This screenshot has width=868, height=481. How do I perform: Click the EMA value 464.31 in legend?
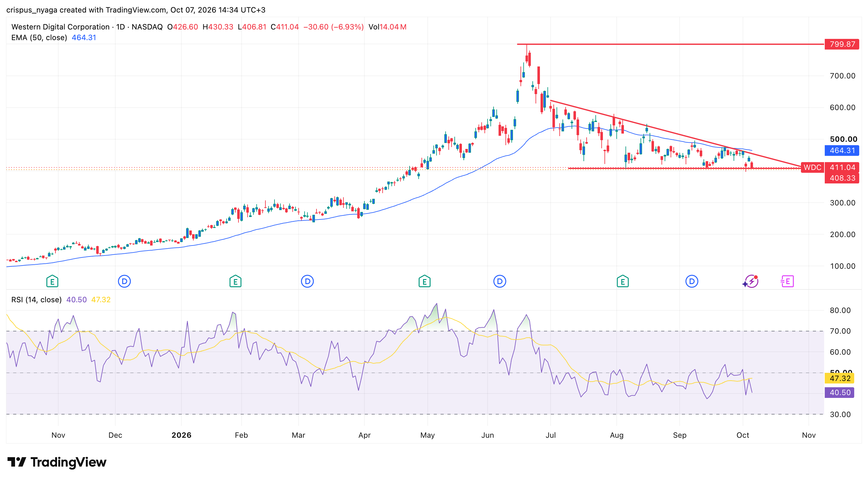pyautogui.click(x=84, y=37)
